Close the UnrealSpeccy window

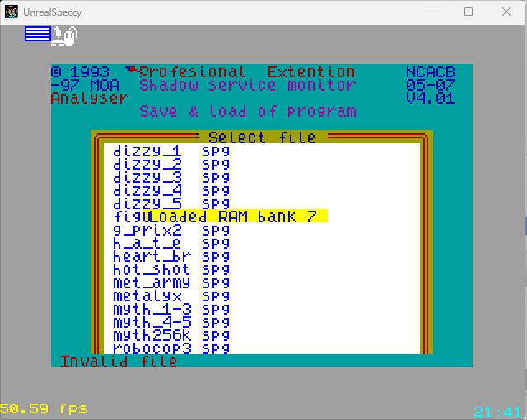(506, 12)
